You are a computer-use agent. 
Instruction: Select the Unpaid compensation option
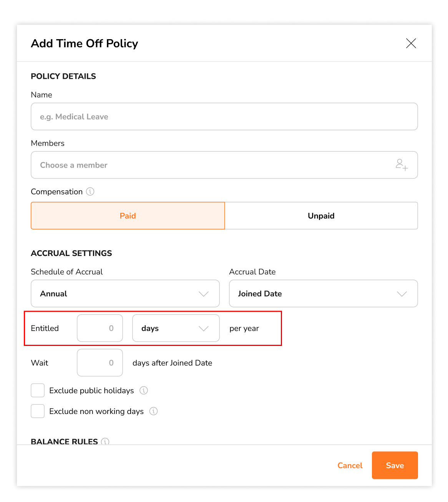click(321, 216)
